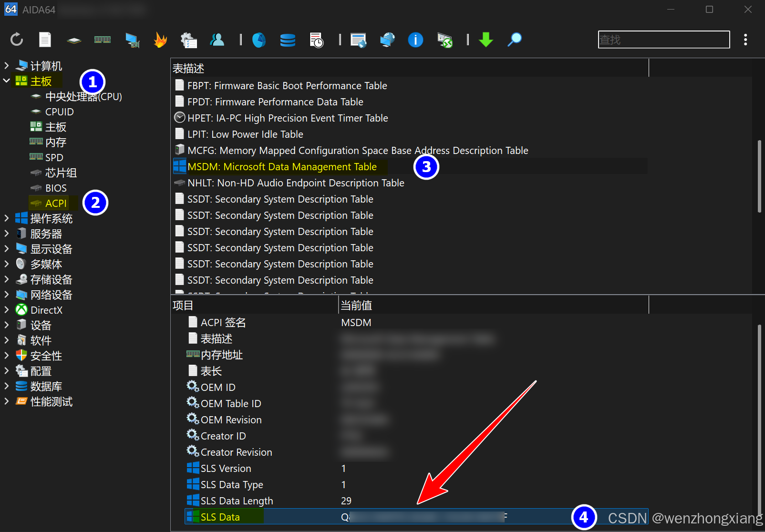Open the three-dot more menu
The height and width of the screenshot is (532, 765).
point(745,40)
